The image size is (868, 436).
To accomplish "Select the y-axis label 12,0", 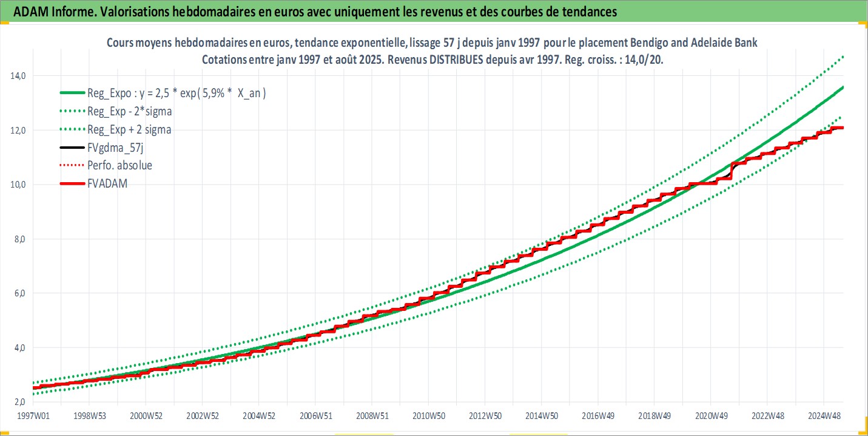I will 18,130.
